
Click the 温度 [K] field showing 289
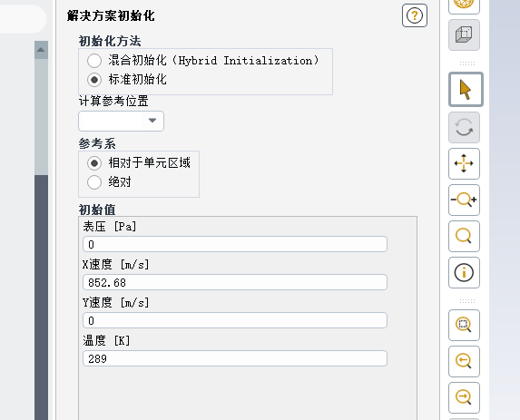tap(235, 358)
